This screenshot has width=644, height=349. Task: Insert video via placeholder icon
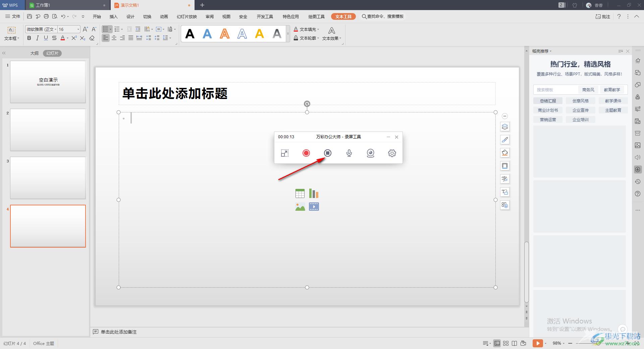[x=314, y=207]
